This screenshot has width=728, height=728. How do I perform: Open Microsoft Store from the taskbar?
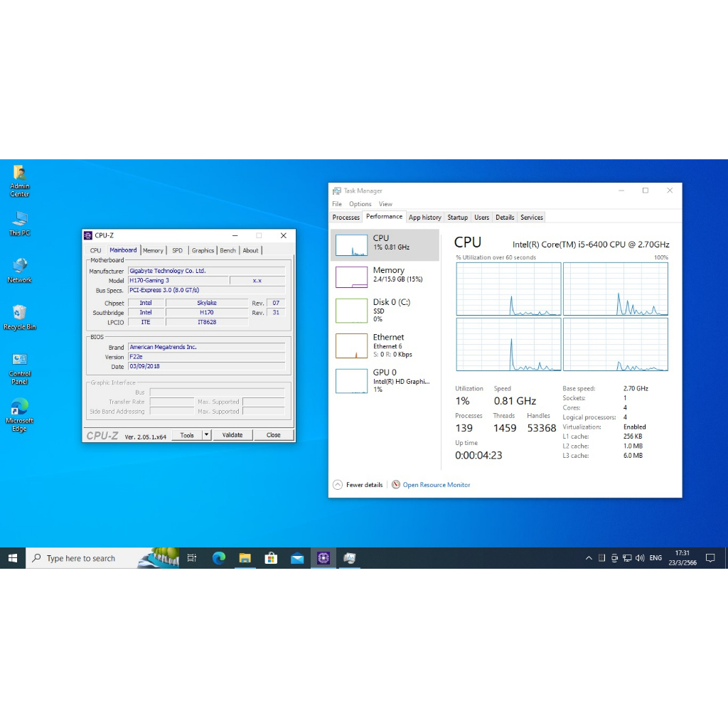pyautogui.click(x=271, y=558)
